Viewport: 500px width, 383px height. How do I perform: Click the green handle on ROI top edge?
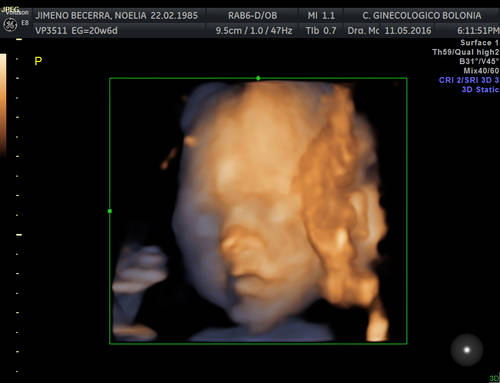[x=258, y=78]
